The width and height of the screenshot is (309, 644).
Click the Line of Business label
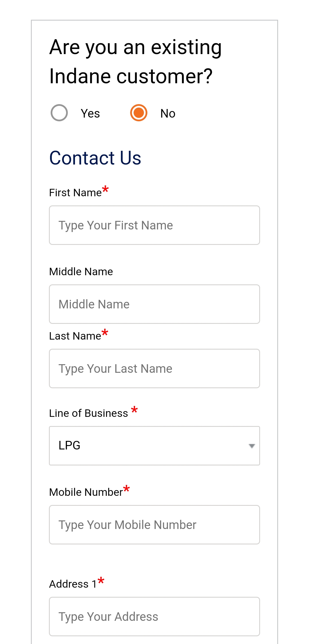[88, 413]
